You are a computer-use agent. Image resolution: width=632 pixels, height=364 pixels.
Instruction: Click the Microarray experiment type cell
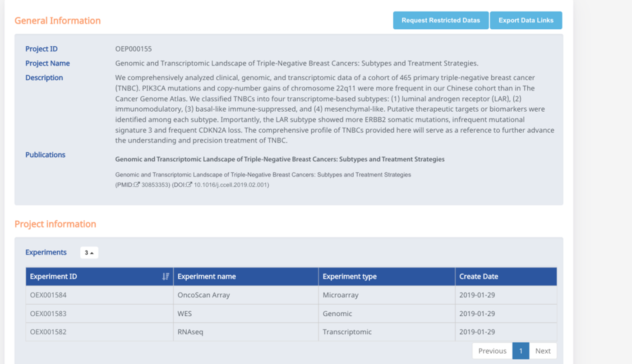(x=387, y=295)
